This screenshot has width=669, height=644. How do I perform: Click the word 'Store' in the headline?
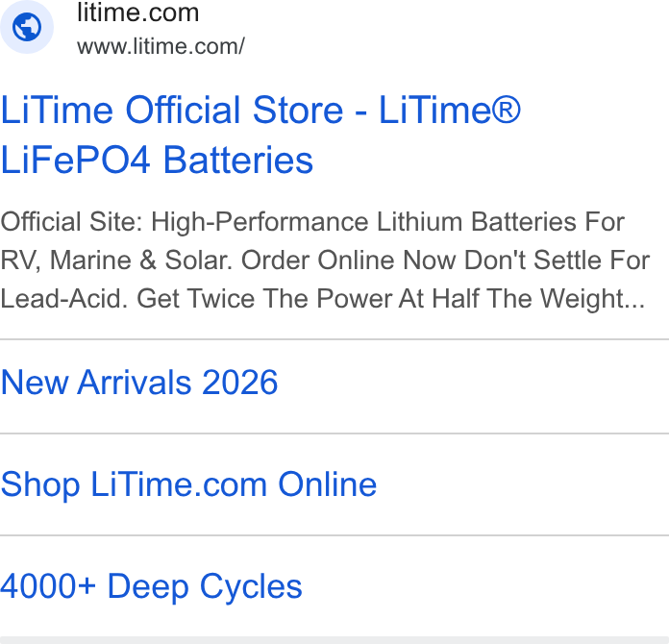pyautogui.click(x=298, y=111)
